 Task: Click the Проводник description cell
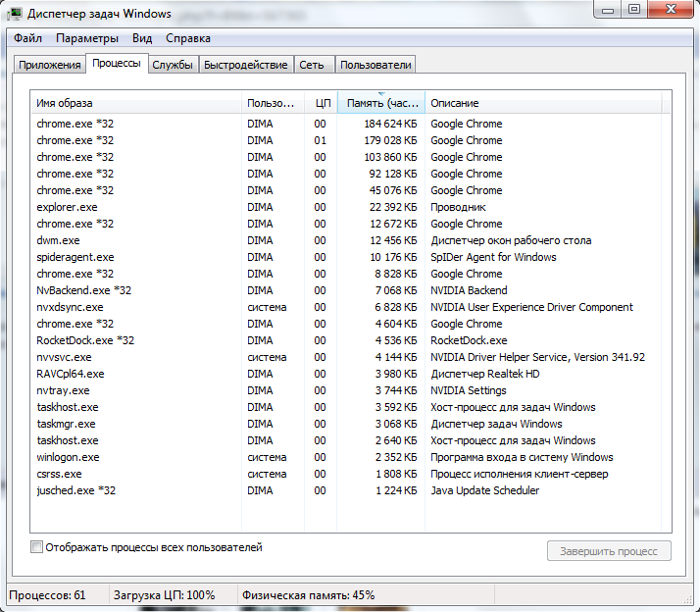pos(458,207)
